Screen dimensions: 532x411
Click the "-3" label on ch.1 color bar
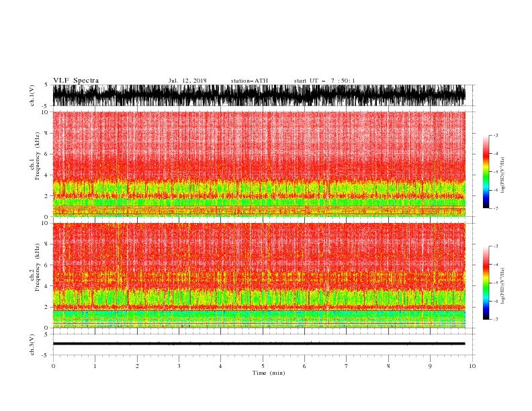(495, 135)
